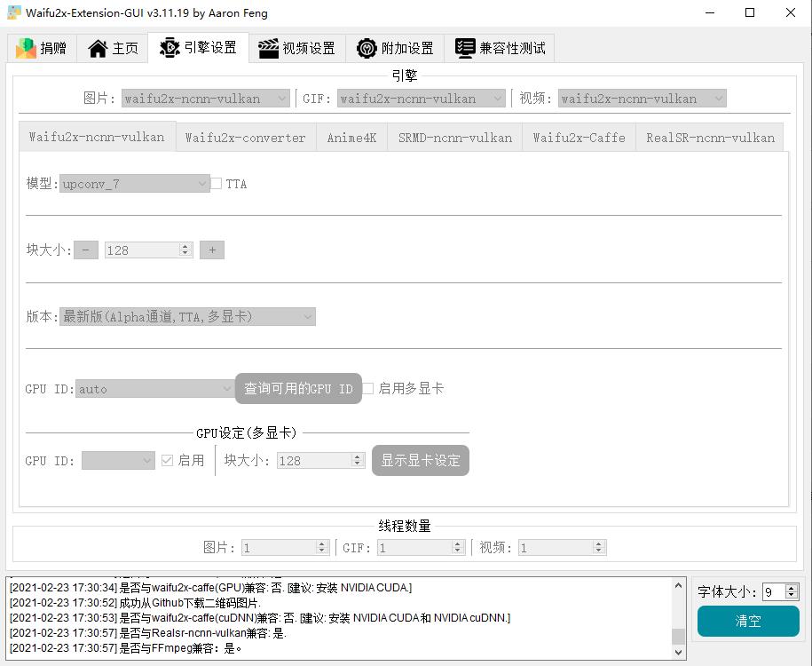Click the clapperboard icon of 视频设置 tab

point(268,49)
